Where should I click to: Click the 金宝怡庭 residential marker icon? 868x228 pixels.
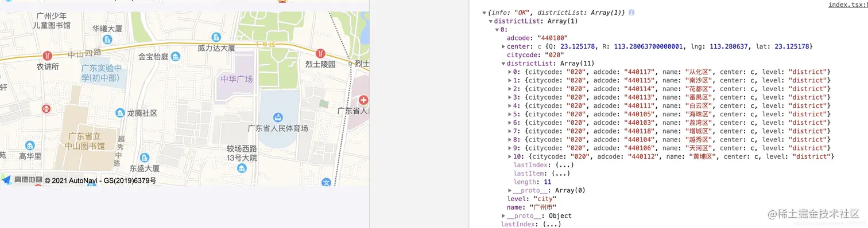[x=176, y=56]
